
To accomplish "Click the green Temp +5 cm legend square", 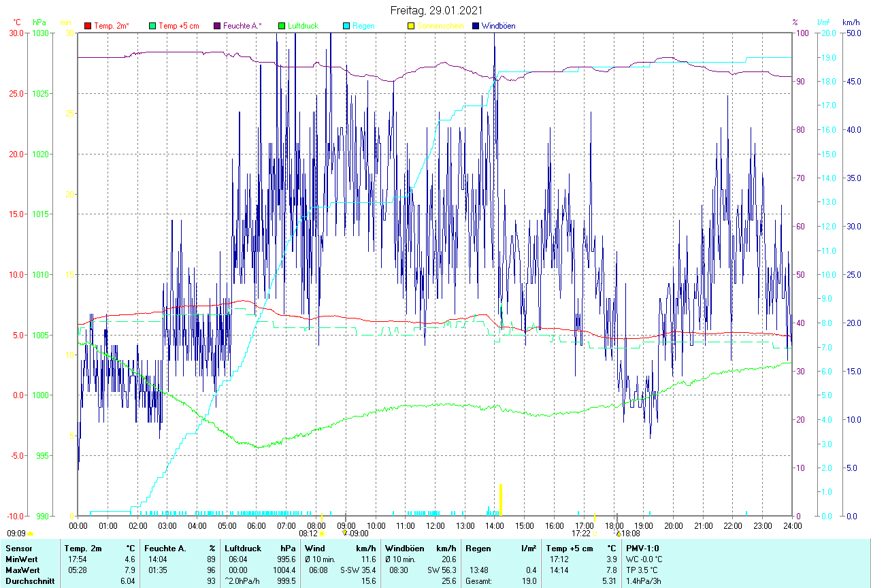I will 152,26.
